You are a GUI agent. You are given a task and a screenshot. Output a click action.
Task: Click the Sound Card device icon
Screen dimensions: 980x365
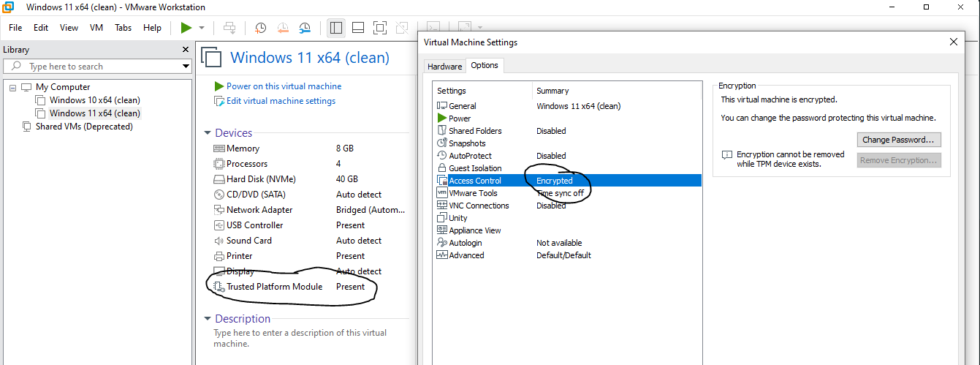point(219,241)
